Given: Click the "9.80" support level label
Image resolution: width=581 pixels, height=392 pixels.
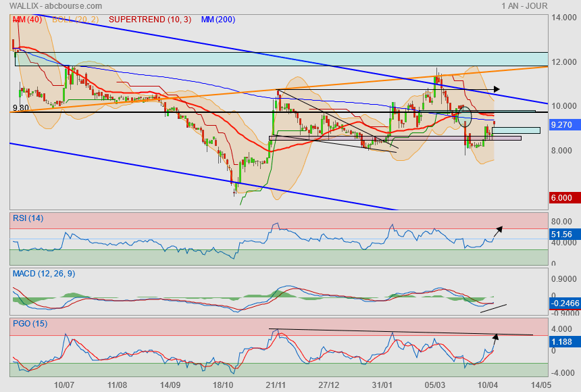Looking at the screenshot, I should 21,108.
